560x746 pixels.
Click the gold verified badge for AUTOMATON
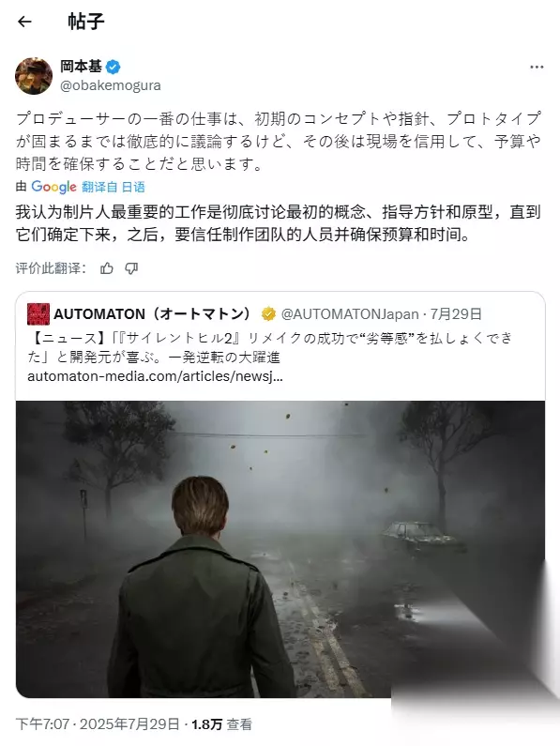coord(268,314)
